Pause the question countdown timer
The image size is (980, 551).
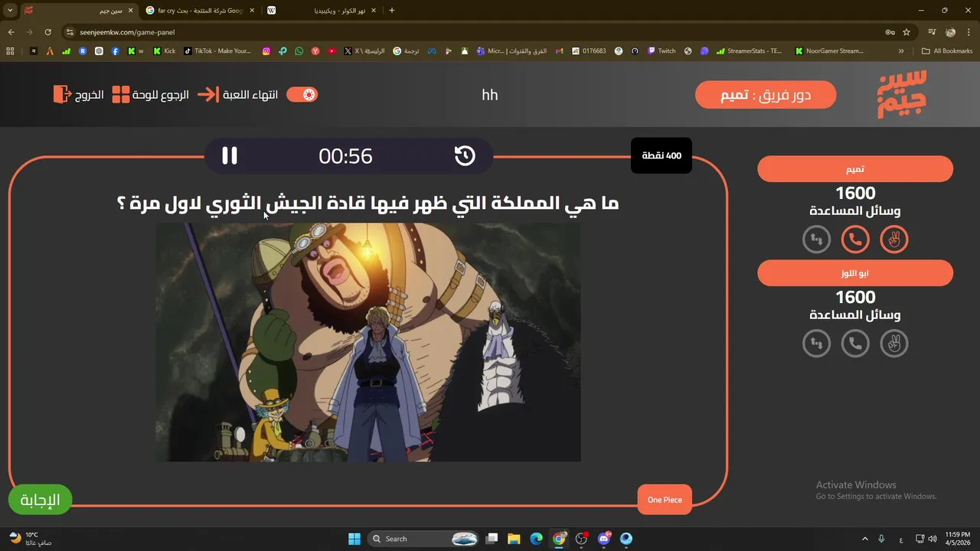pos(230,155)
